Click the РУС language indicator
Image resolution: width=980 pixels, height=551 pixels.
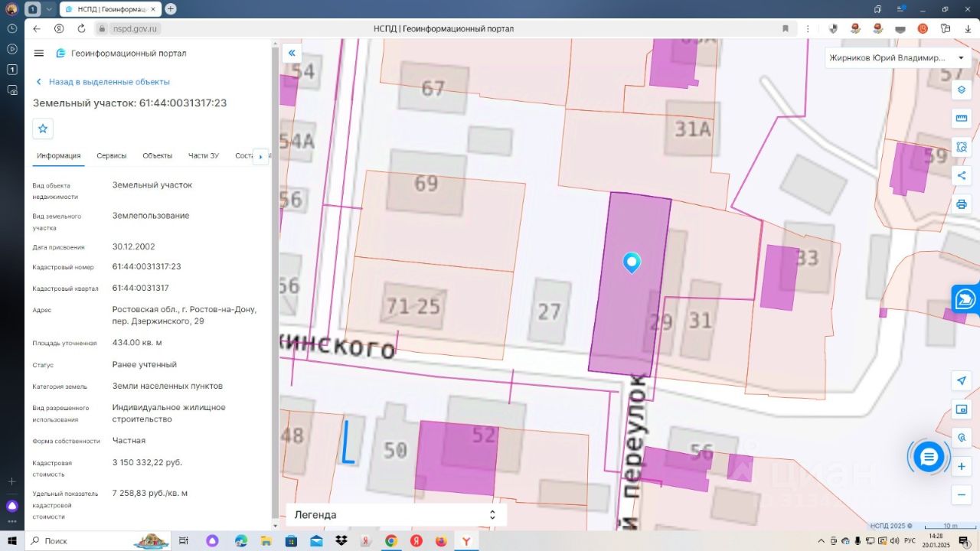click(x=910, y=541)
